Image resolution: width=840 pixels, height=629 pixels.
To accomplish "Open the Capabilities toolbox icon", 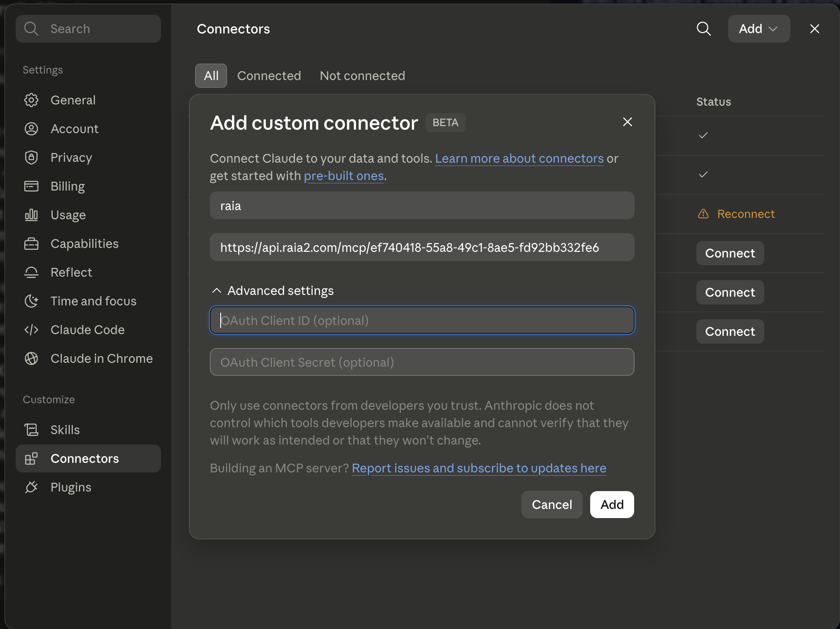I will [x=31, y=244].
